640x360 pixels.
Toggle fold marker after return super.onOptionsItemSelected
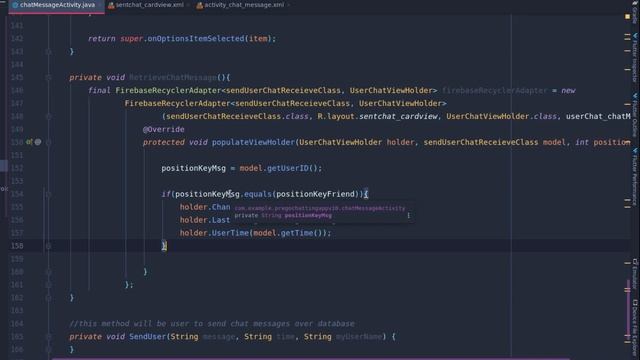pyautogui.click(x=49, y=51)
